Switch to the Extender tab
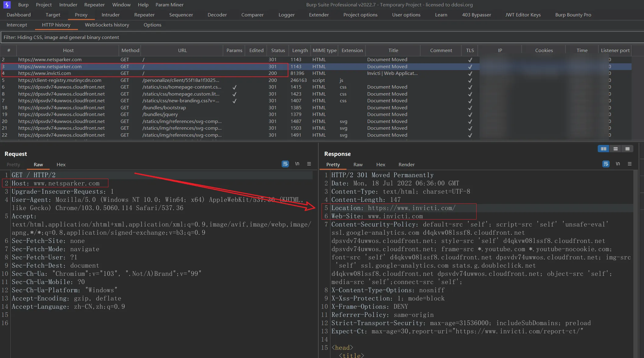The width and height of the screenshot is (644, 358). (319, 15)
